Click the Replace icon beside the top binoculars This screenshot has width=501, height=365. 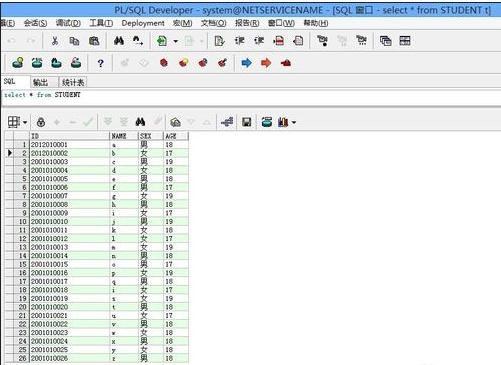click(x=138, y=41)
